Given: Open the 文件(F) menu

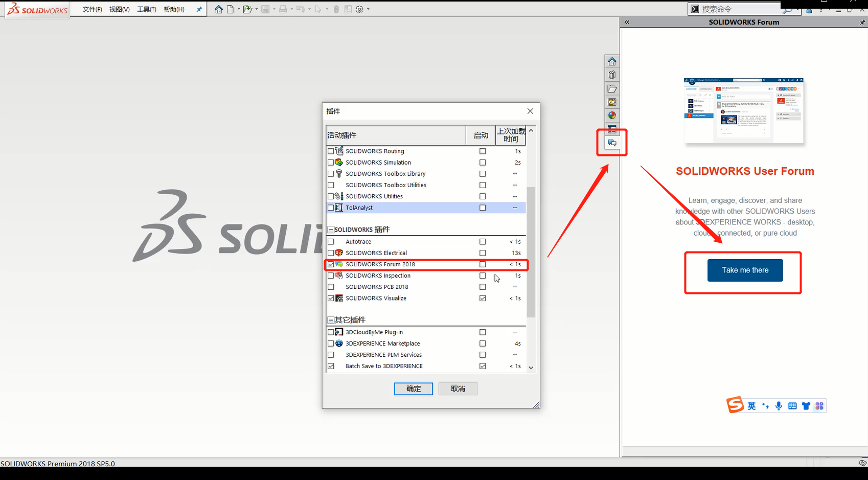Looking at the screenshot, I should click(x=92, y=9).
